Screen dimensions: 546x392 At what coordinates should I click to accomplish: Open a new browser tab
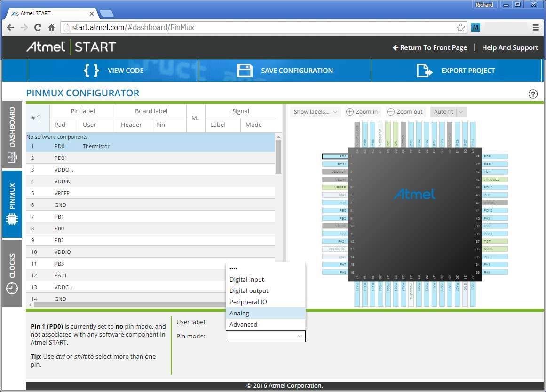[107, 14]
